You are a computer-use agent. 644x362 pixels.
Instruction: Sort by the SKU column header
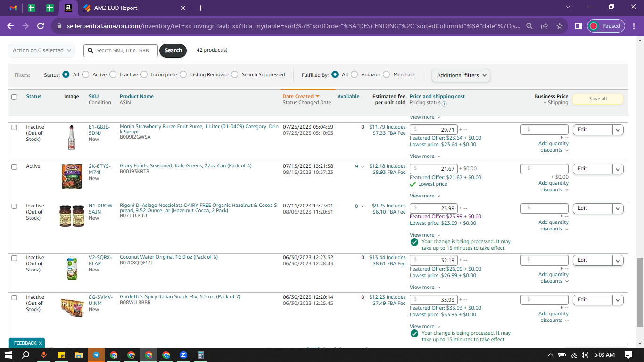click(93, 96)
